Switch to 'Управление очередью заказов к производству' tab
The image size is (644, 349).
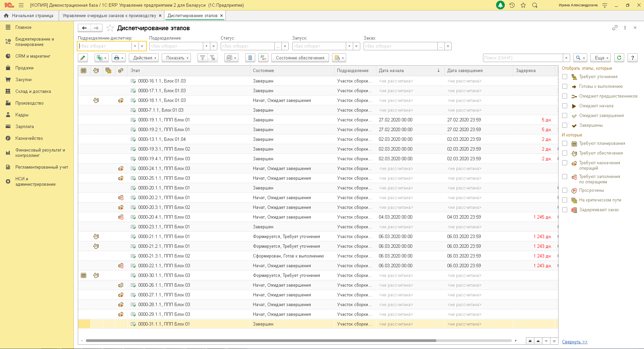coord(109,16)
